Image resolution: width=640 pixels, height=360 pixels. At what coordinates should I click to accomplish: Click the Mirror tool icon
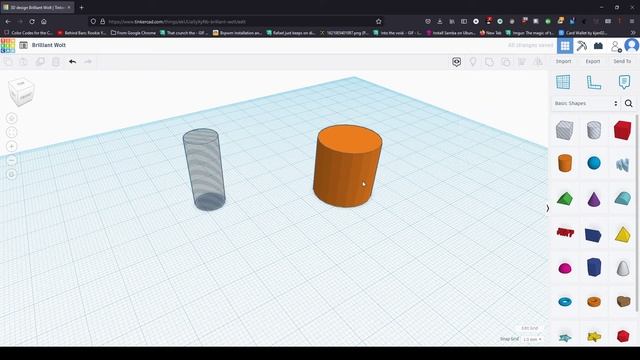pyautogui.click(x=538, y=62)
